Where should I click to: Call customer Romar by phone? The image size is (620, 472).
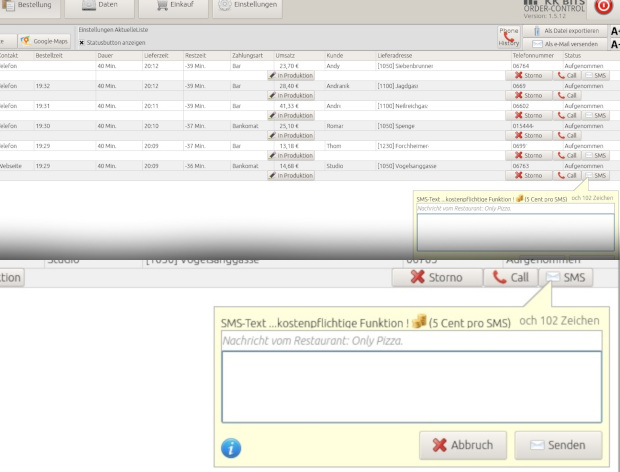[566, 135]
